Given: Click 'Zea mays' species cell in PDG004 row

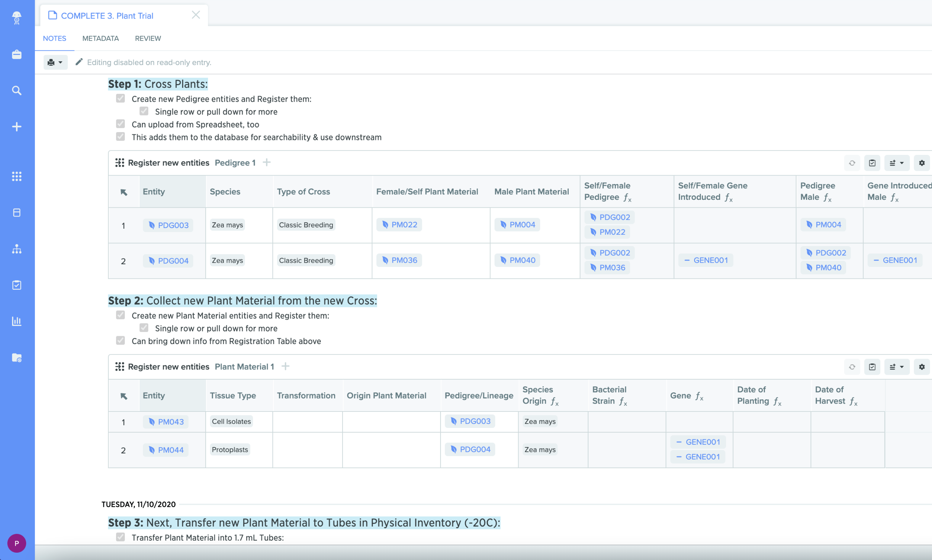Looking at the screenshot, I should 227,260.
